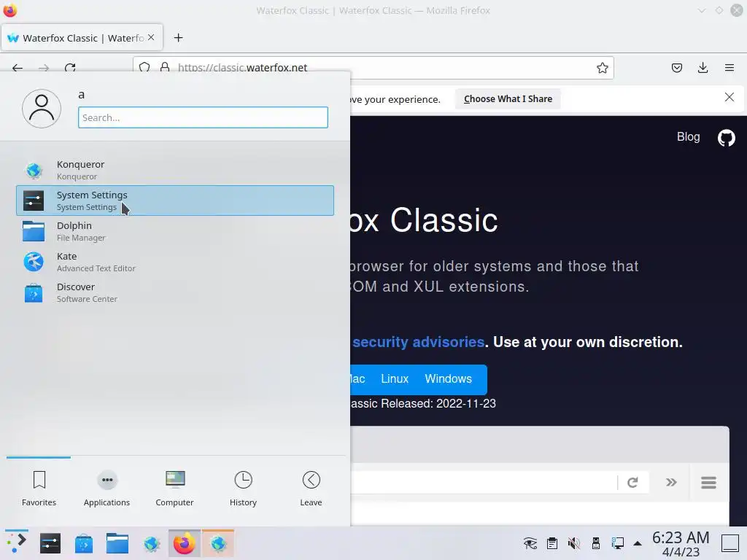
Task: Launch System Settings from the favorites list
Action: (175, 201)
